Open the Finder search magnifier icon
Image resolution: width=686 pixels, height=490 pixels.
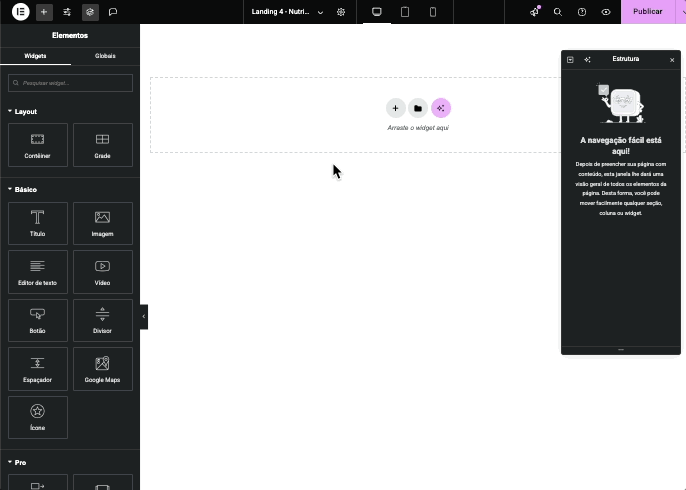[x=558, y=12]
